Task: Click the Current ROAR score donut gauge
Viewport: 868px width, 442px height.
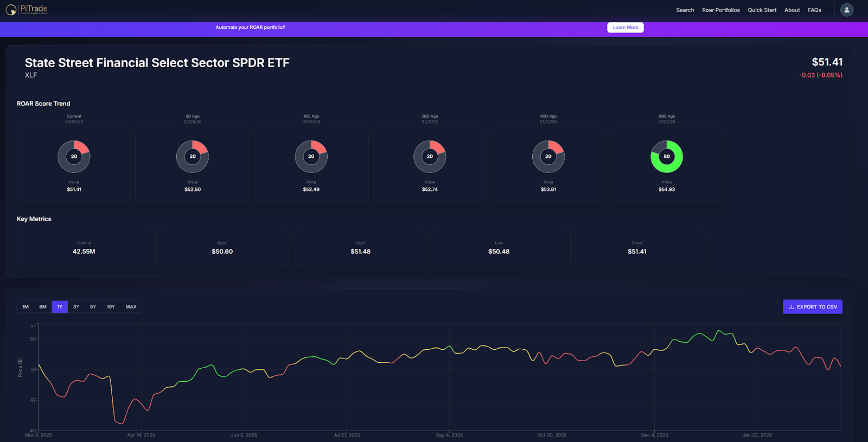Action: 74,157
